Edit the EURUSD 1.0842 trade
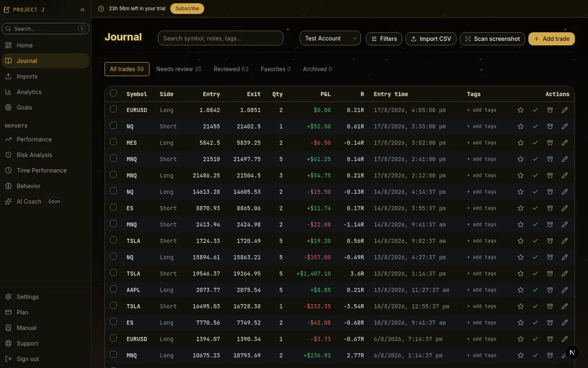This screenshot has width=588, height=368. (x=564, y=110)
